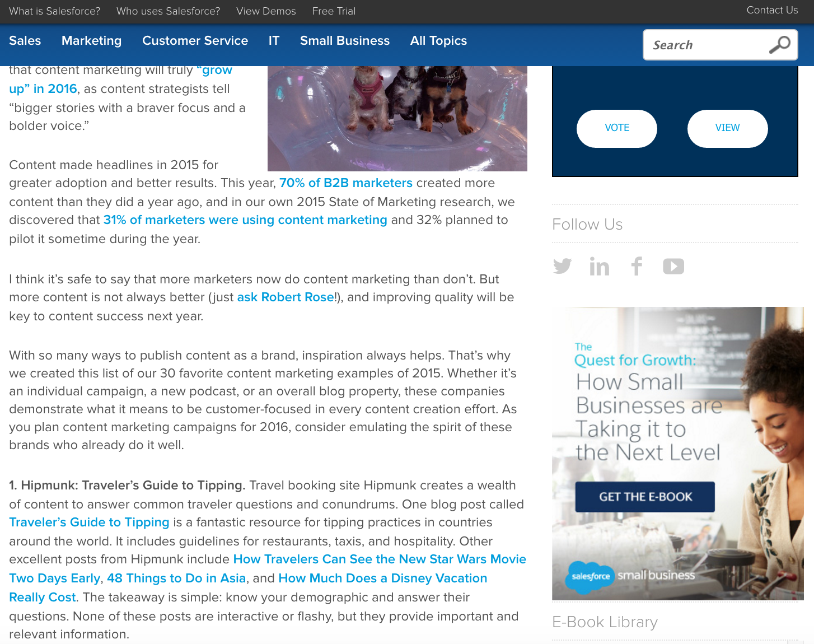Screen dimensions: 814x644
Task: Click the magnifying glass search icon
Action: click(x=780, y=44)
